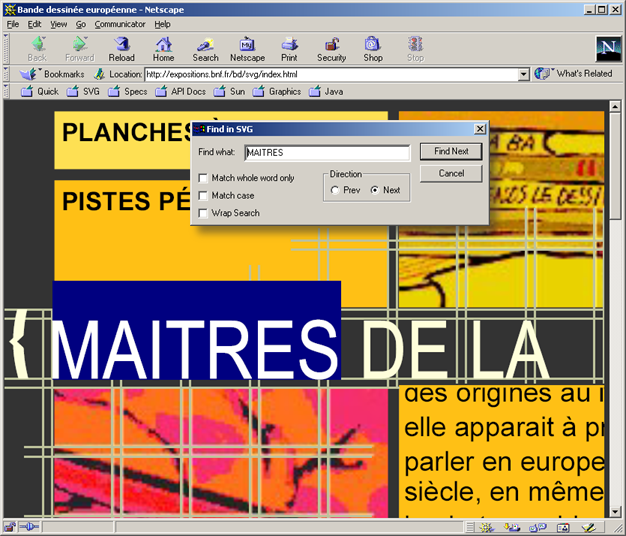
Task: Select the Prev direction radio button
Action: (x=334, y=190)
